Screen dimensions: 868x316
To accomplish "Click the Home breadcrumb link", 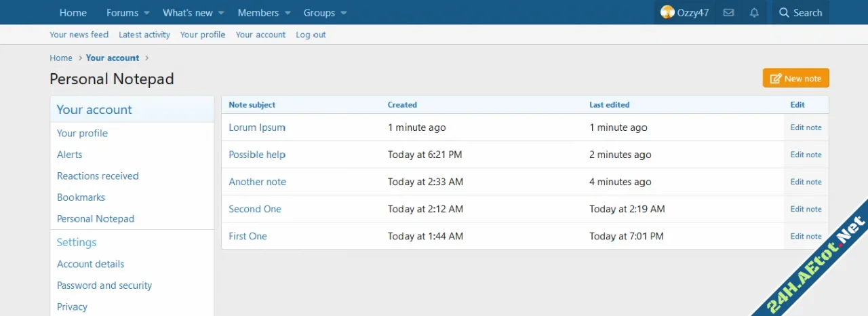I will [61, 58].
